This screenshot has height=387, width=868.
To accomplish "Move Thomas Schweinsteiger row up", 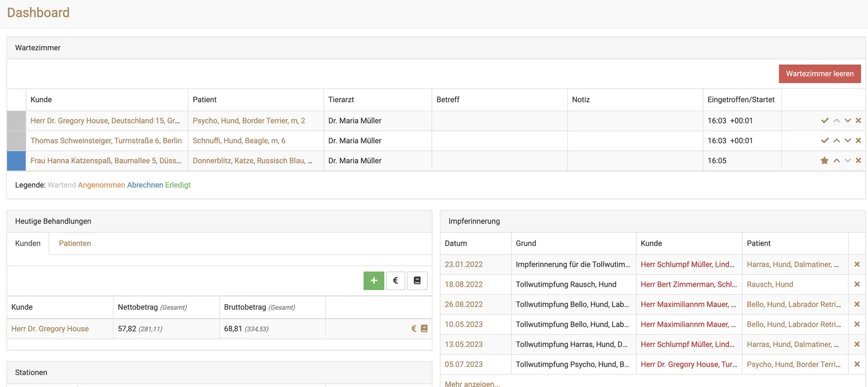I will pyautogui.click(x=837, y=141).
